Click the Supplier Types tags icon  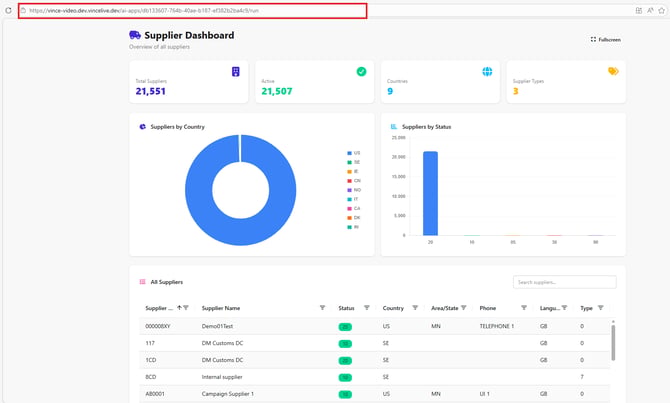[613, 71]
